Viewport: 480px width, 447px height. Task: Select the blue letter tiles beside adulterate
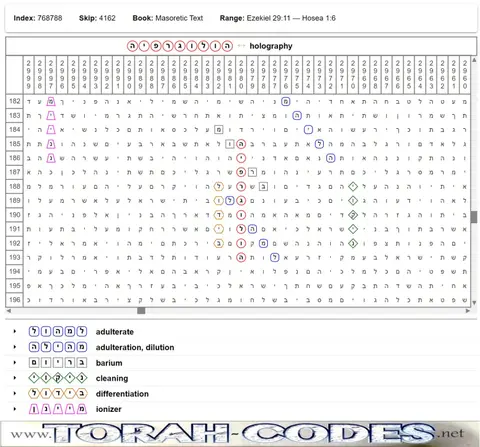pos(58,331)
